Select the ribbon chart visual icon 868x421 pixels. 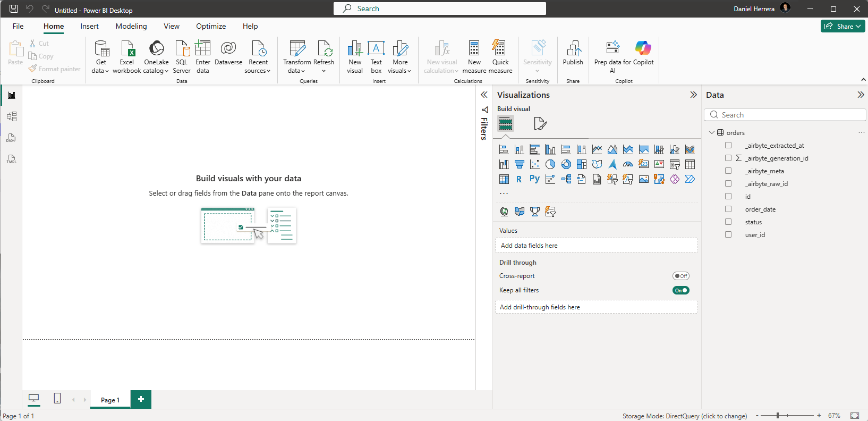click(x=690, y=149)
